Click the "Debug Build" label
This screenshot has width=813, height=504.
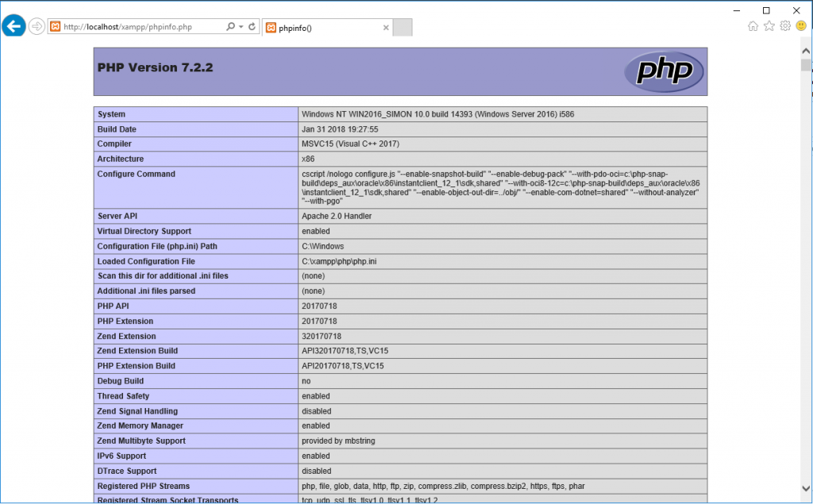click(121, 381)
